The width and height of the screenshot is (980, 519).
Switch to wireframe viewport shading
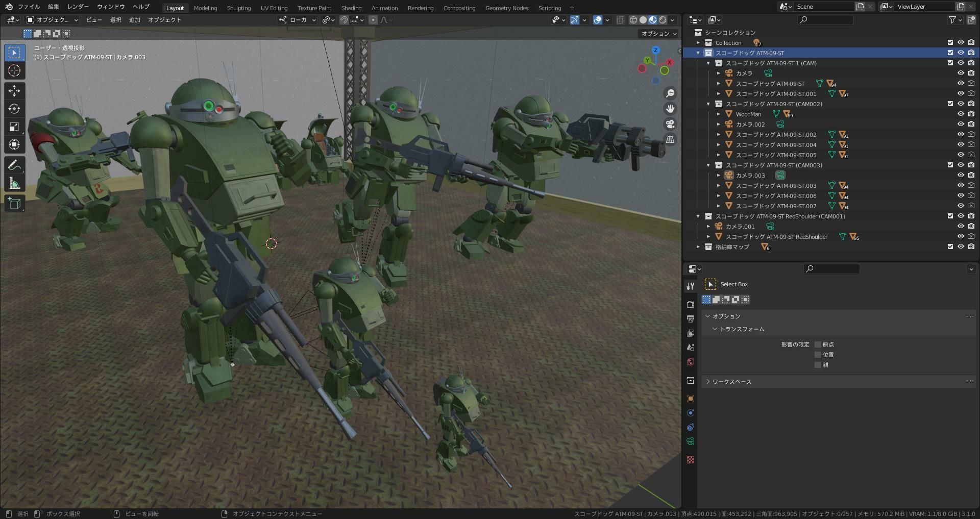click(633, 20)
